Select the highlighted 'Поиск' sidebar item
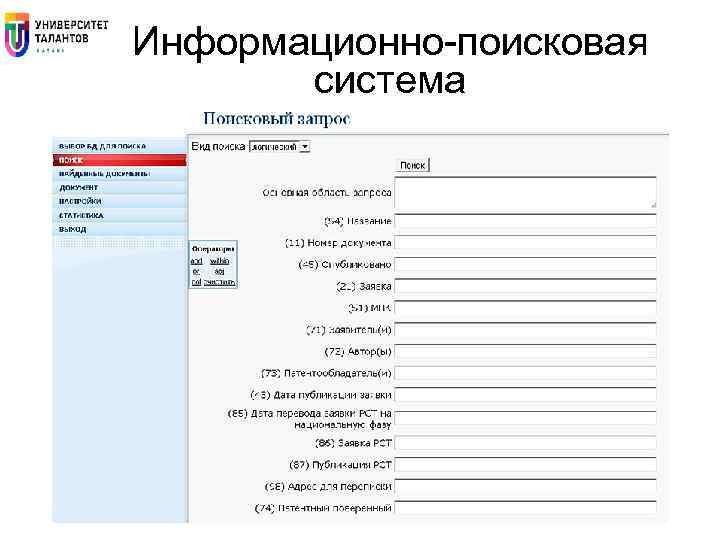The height and width of the screenshot is (540, 720). click(x=119, y=160)
